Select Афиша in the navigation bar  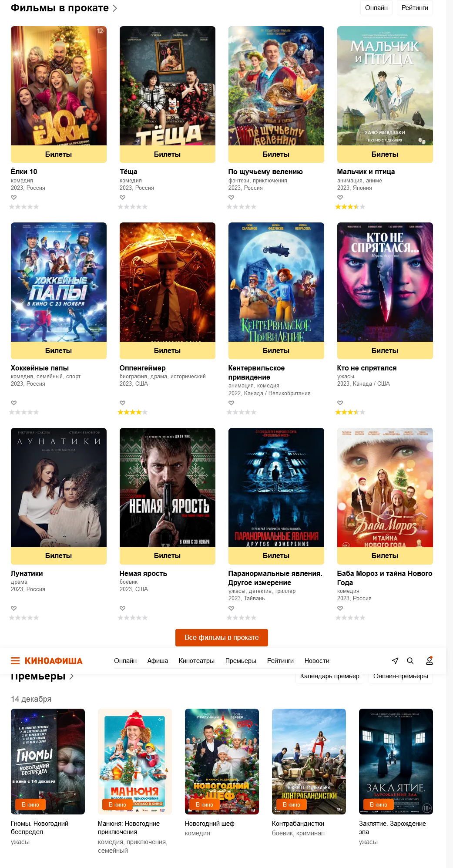pyautogui.click(x=158, y=661)
